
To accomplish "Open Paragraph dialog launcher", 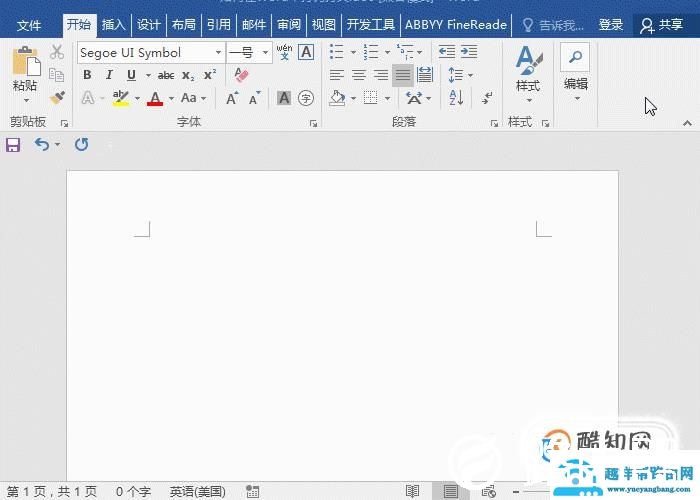I will point(494,123).
